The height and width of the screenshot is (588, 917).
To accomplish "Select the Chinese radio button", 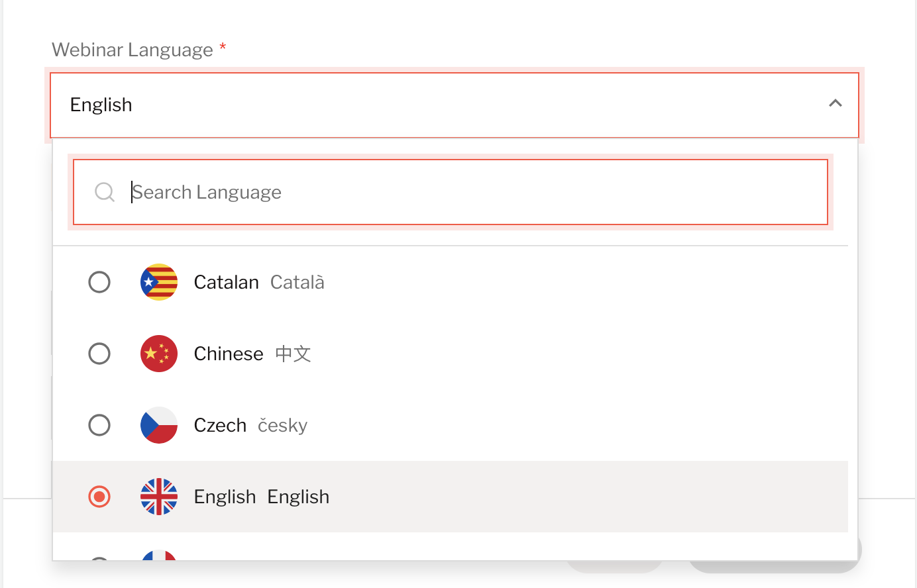I will pyautogui.click(x=99, y=354).
